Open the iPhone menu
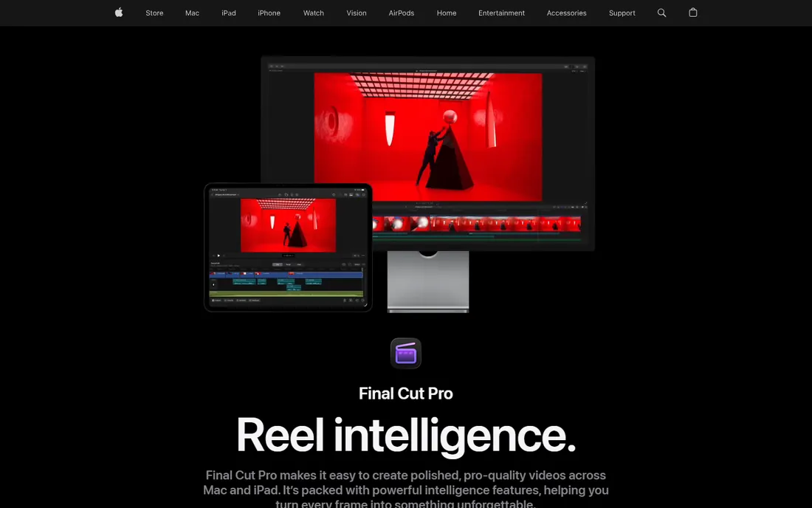 269,13
